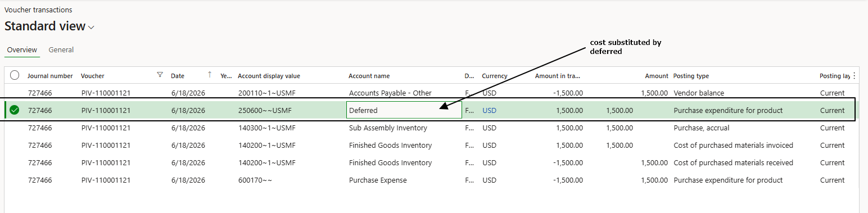Image resolution: width=868 pixels, height=213 pixels.
Task: Click the Amount in transaction currency header
Action: click(x=557, y=76)
